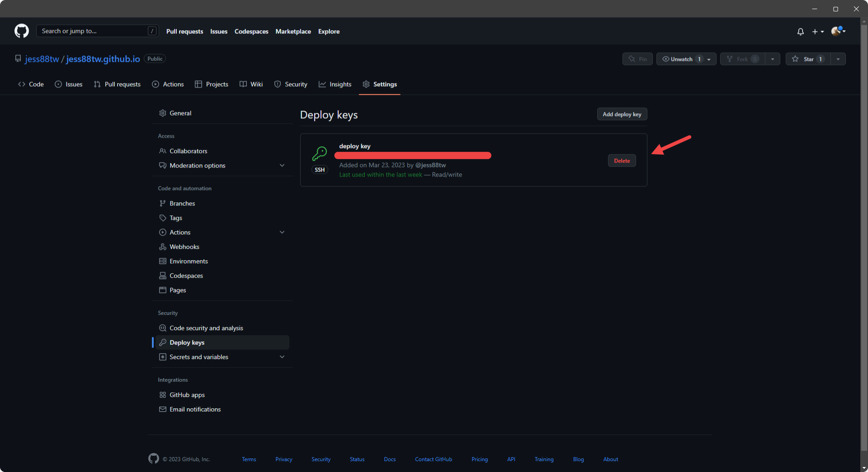Switch to the Security tab
The width and height of the screenshot is (868, 472).
point(291,84)
